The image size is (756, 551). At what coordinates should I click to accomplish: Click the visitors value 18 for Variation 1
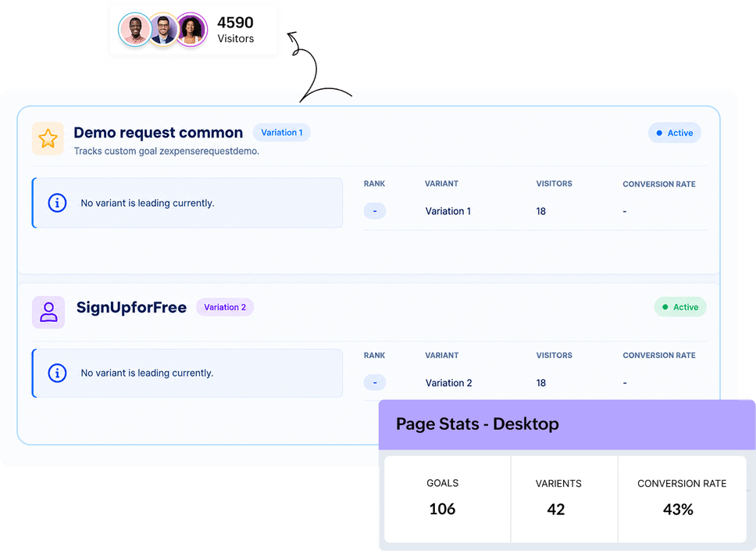point(541,211)
